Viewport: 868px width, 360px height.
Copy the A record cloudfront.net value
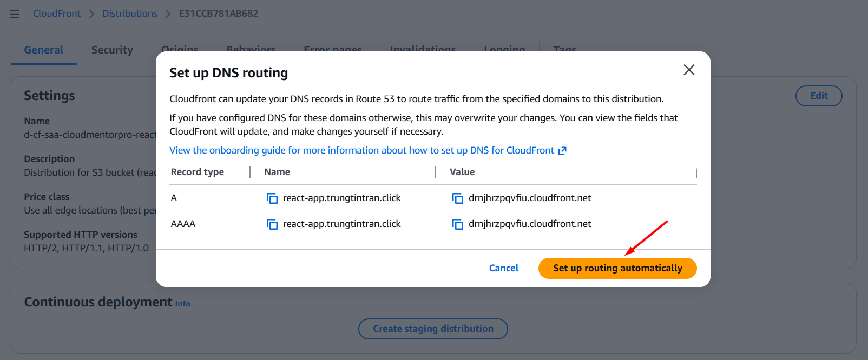click(457, 198)
